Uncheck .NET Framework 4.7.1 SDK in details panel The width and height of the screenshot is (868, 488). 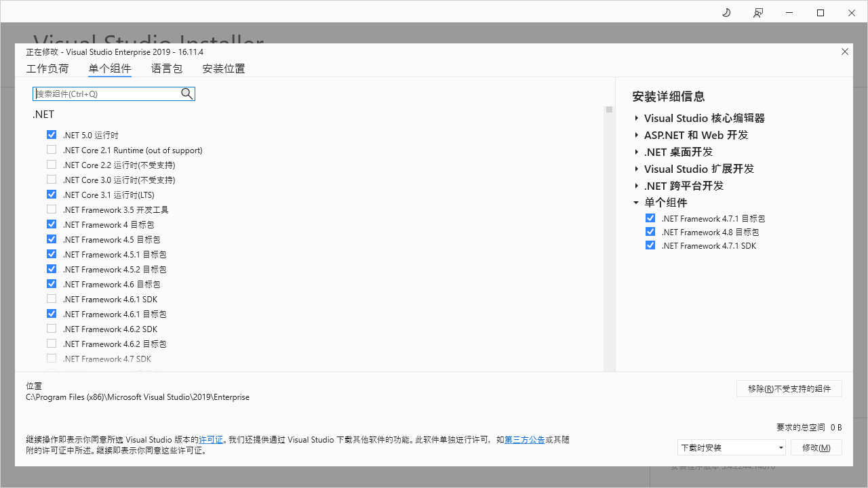[650, 245]
